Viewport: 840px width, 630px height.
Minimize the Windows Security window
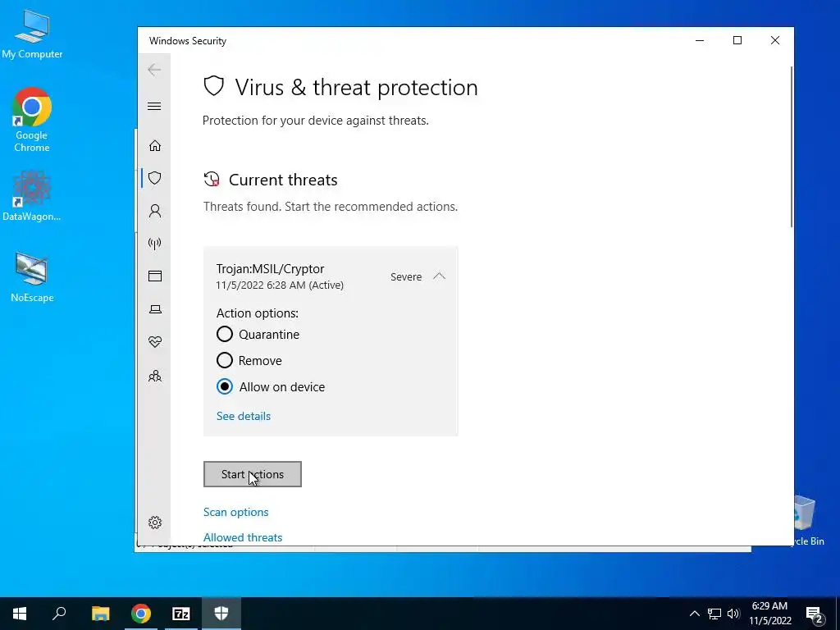coord(700,40)
